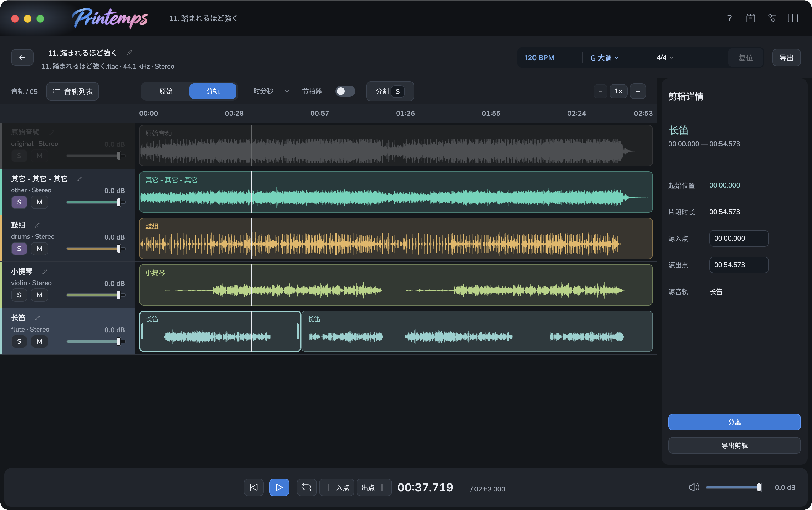Solo the 小提琴 violin track
The width and height of the screenshot is (812, 510).
(x=19, y=295)
